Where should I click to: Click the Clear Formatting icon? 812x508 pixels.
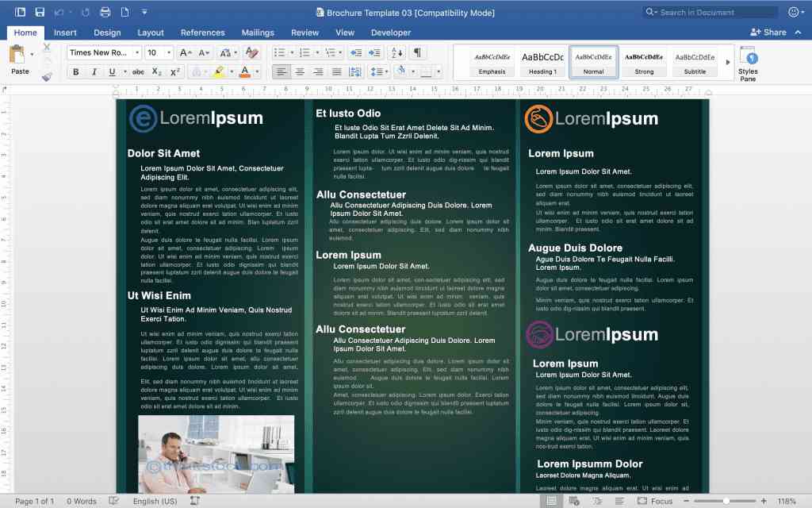[251, 52]
